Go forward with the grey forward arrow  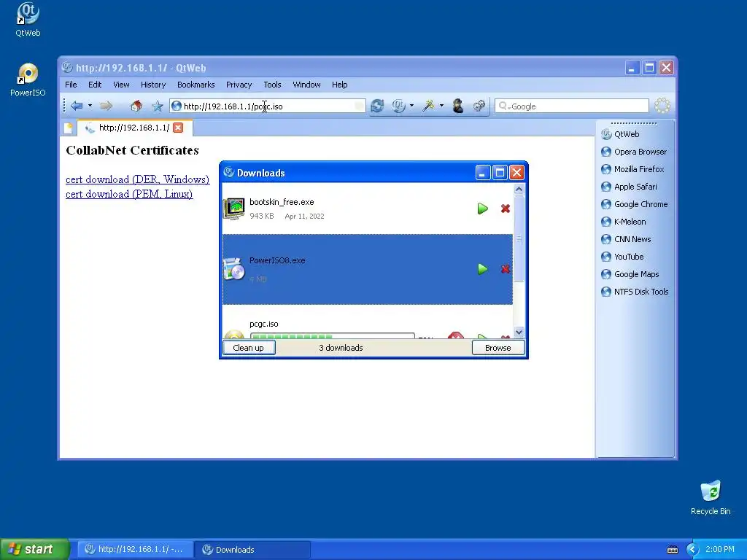(107, 106)
